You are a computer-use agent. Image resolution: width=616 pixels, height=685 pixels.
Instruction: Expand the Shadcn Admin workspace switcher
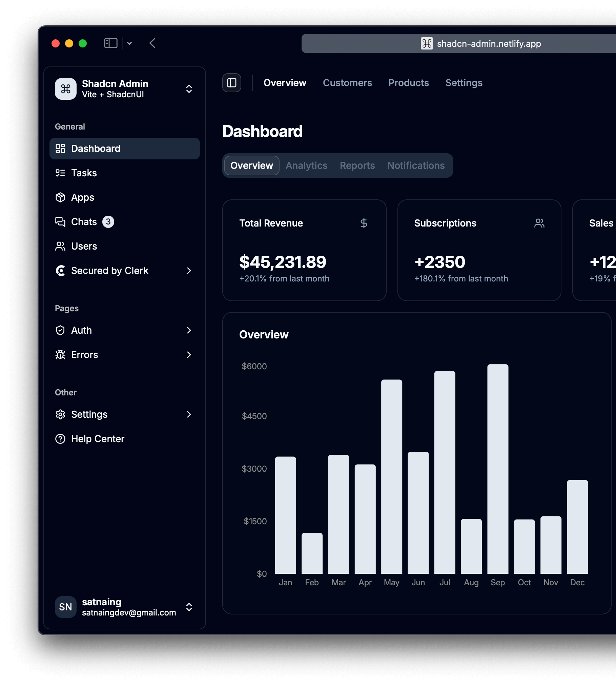pos(189,89)
